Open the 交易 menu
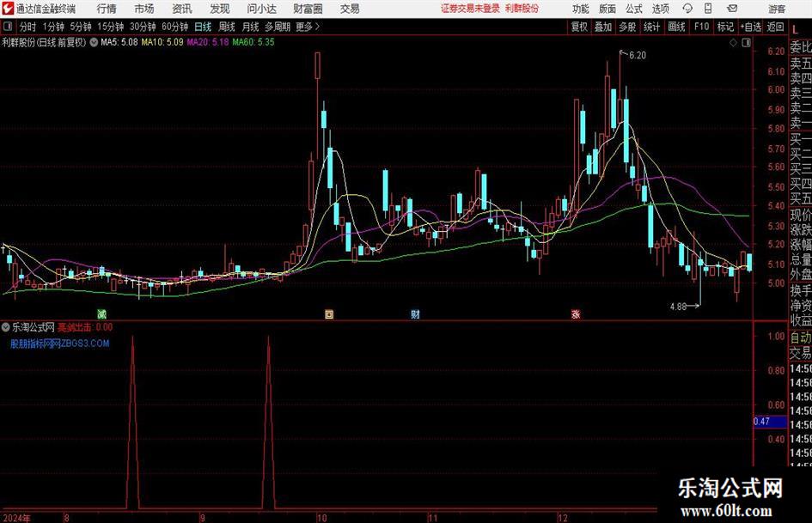 350,9
